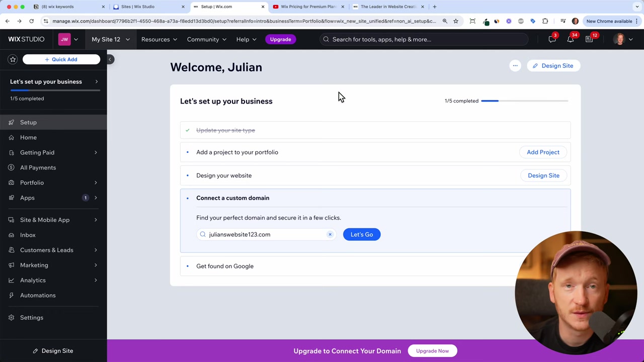Click Design Site at sidebar bottom
This screenshot has width=644, height=362.
[53, 351]
